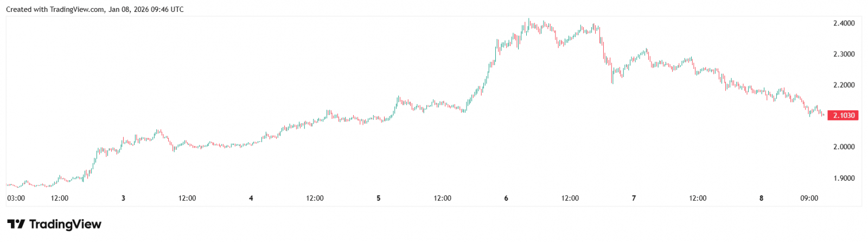This screenshot has height=242, width=868.
Task: Click the 2.0000 price axis label
Action: click(844, 147)
